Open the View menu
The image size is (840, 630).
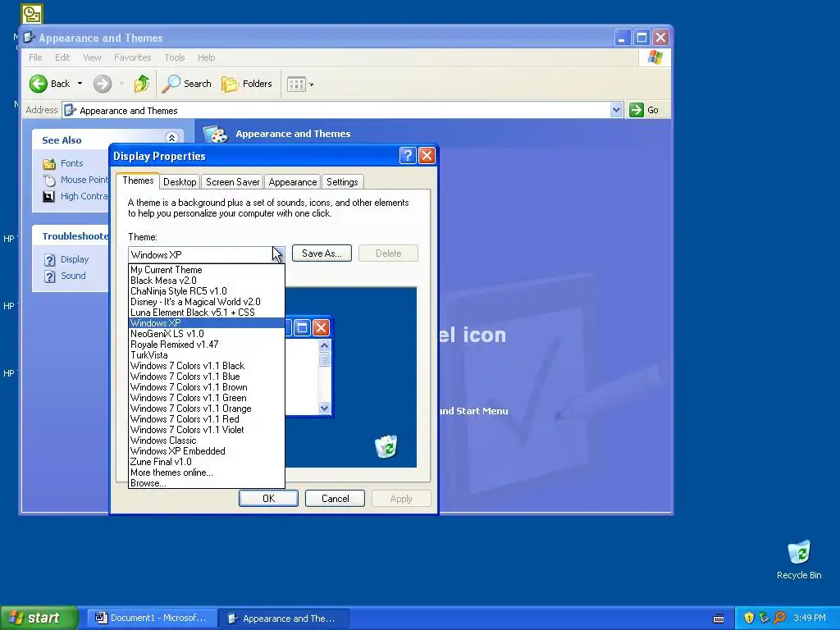(92, 57)
